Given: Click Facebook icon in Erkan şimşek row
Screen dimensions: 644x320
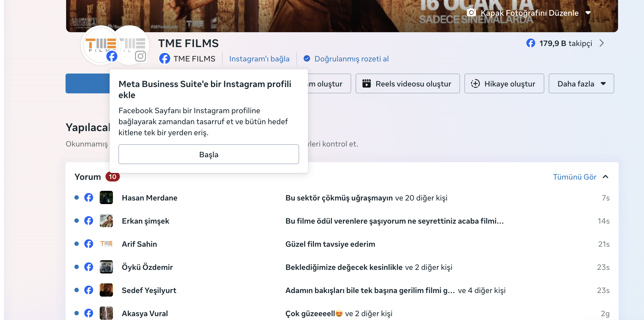Looking at the screenshot, I should click(89, 221).
